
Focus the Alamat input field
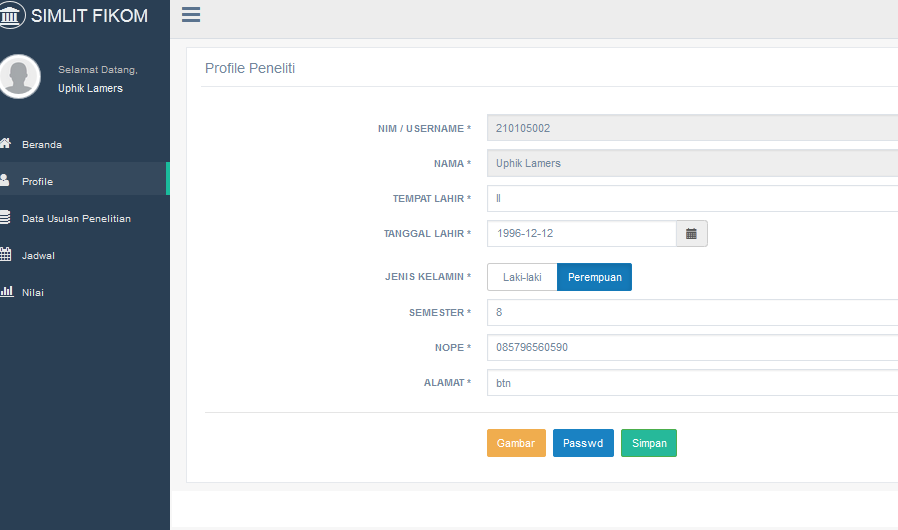[x=692, y=383]
